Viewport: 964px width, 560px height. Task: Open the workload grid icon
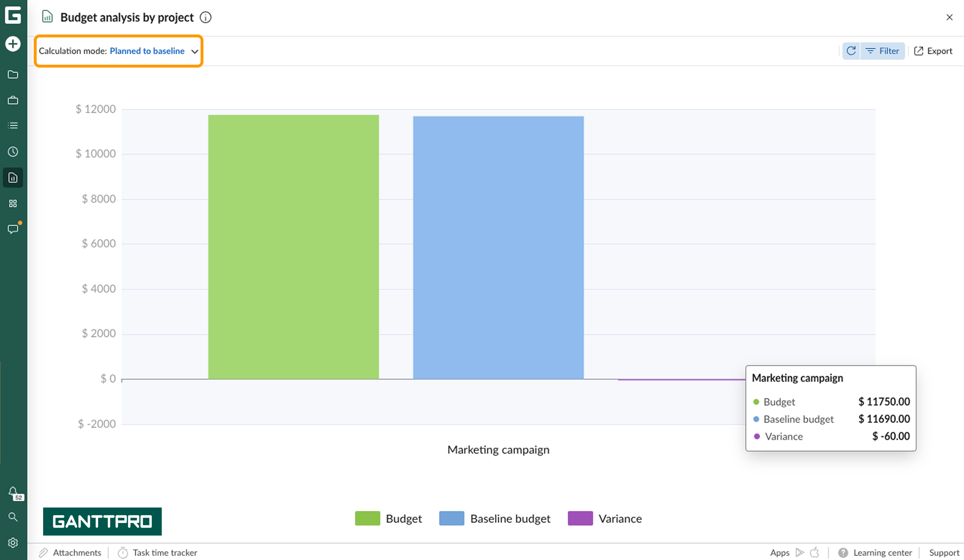pyautogui.click(x=13, y=203)
